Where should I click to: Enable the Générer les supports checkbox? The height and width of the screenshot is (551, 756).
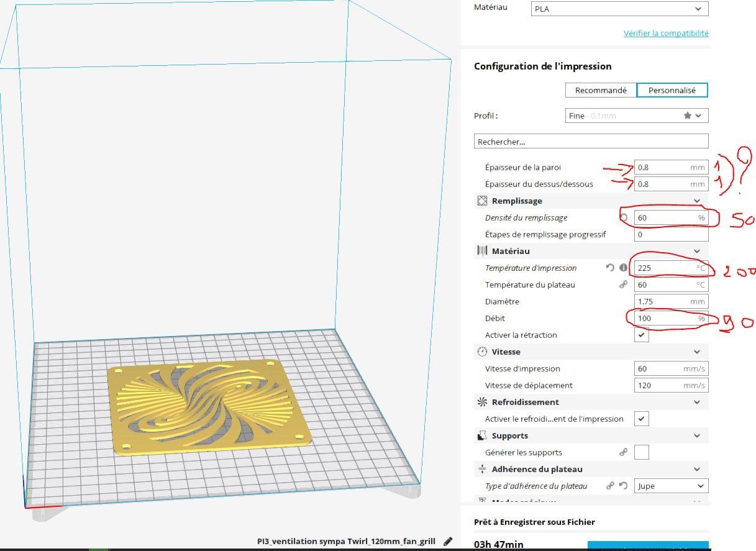(642, 452)
